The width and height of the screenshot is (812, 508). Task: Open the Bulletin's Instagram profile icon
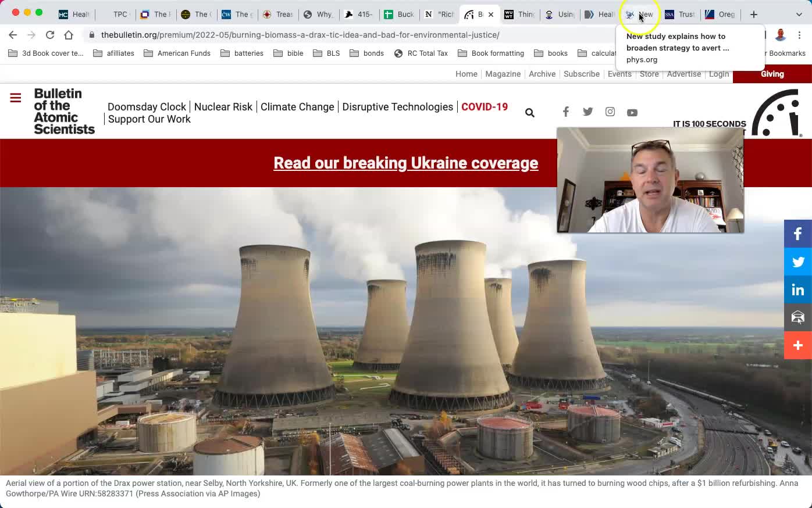pos(610,112)
